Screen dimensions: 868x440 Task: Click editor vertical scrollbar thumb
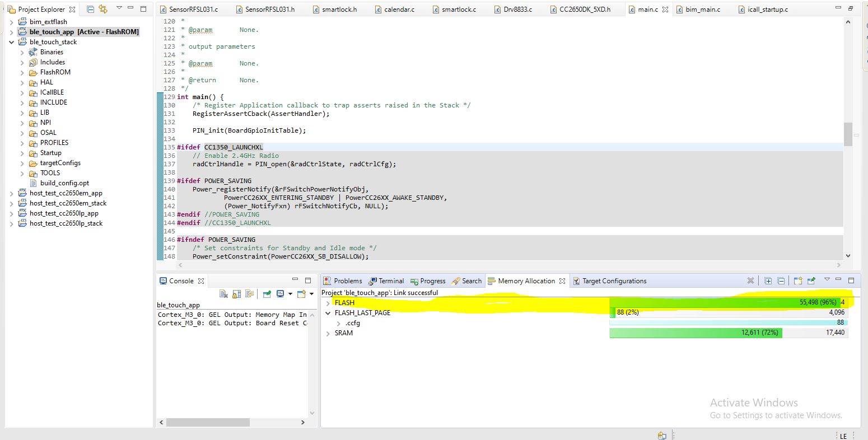[x=848, y=134]
